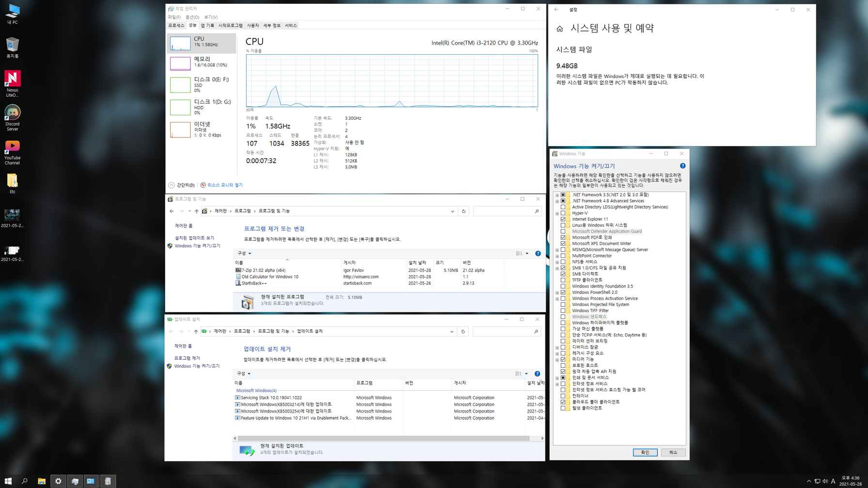Click 취소 button in Windows 기능
The height and width of the screenshot is (488, 868).
[x=673, y=452]
